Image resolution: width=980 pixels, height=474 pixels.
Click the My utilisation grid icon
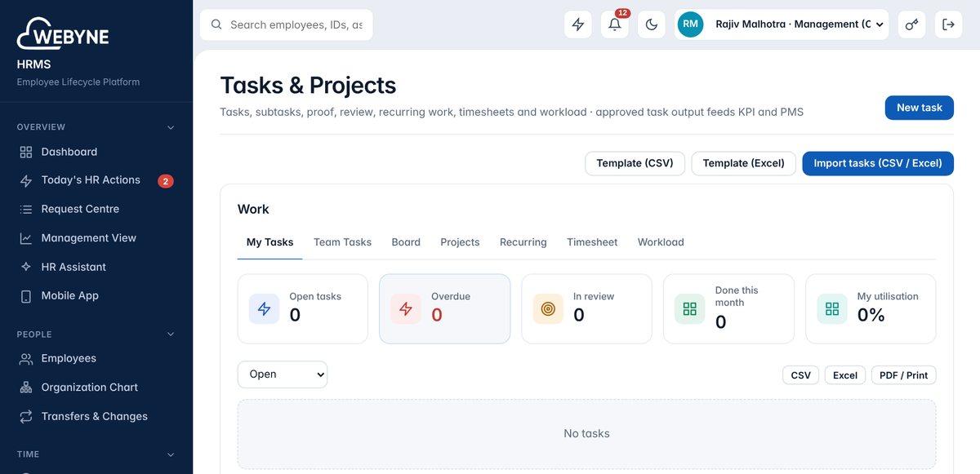[x=832, y=309]
